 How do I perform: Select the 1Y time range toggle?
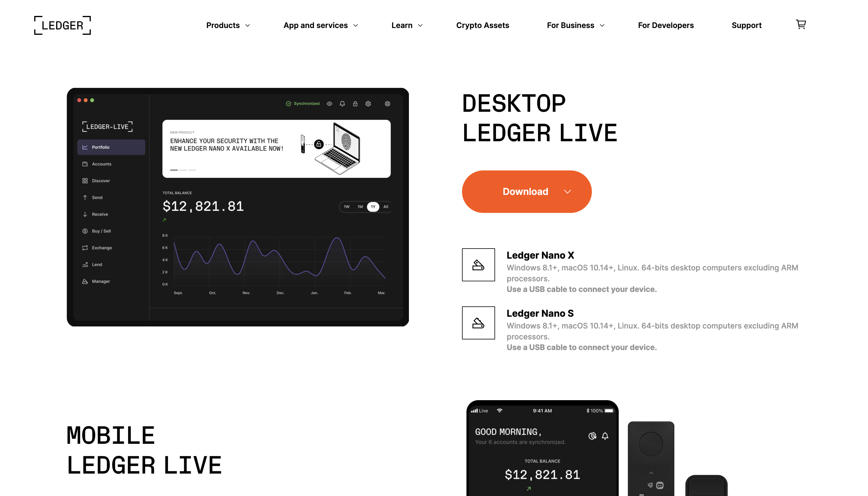coord(372,206)
